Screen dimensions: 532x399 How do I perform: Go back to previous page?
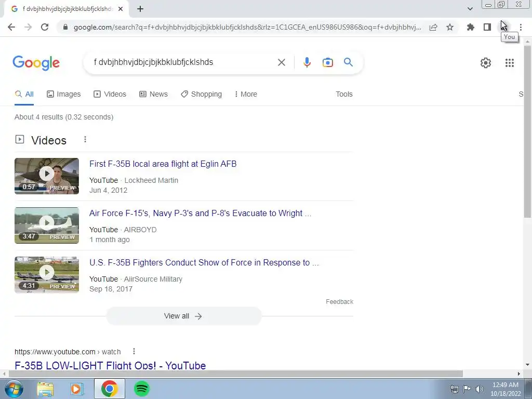[x=11, y=27]
